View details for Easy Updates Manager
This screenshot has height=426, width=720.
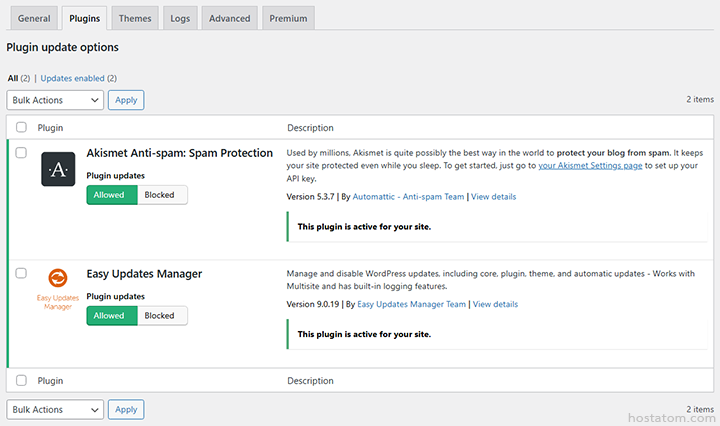pos(494,304)
